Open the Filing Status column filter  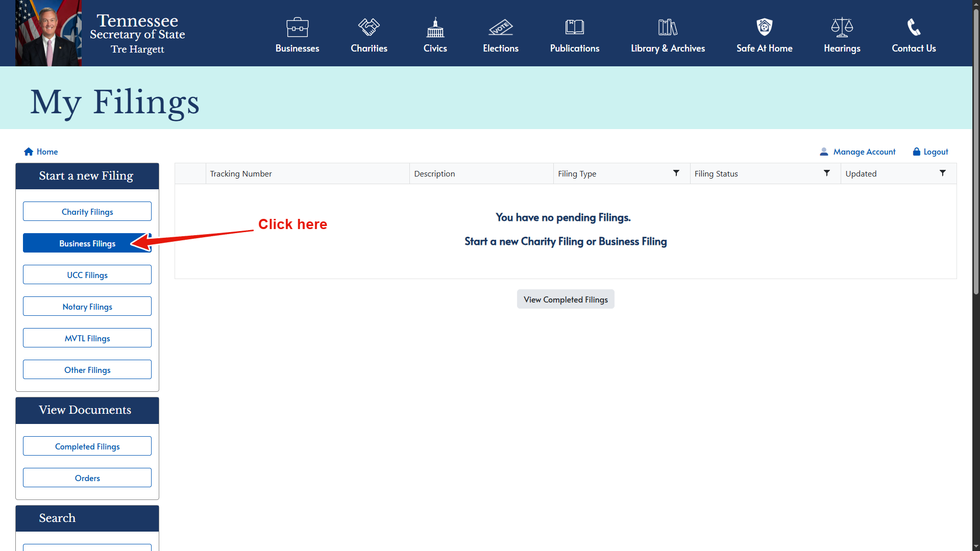pos(826,173)
